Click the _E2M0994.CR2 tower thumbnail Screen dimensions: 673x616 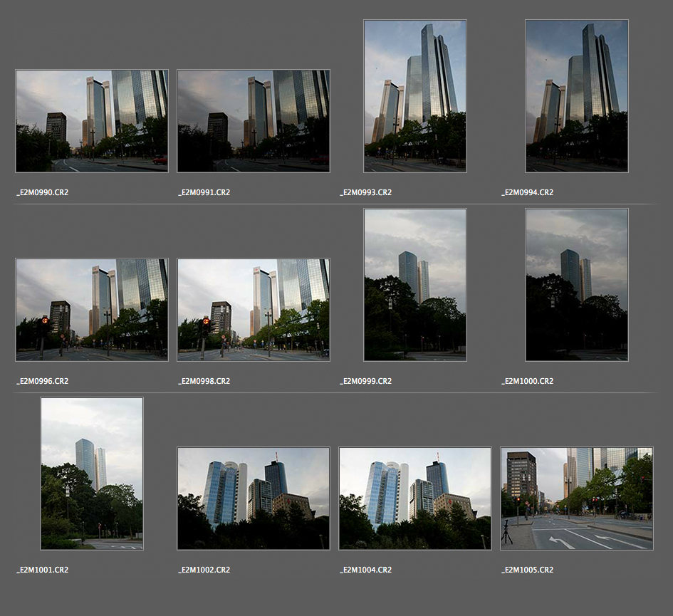577,96
